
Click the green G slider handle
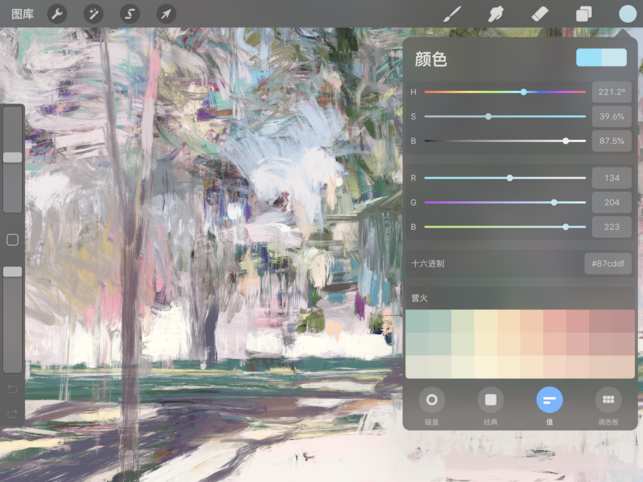click(554, 202)
